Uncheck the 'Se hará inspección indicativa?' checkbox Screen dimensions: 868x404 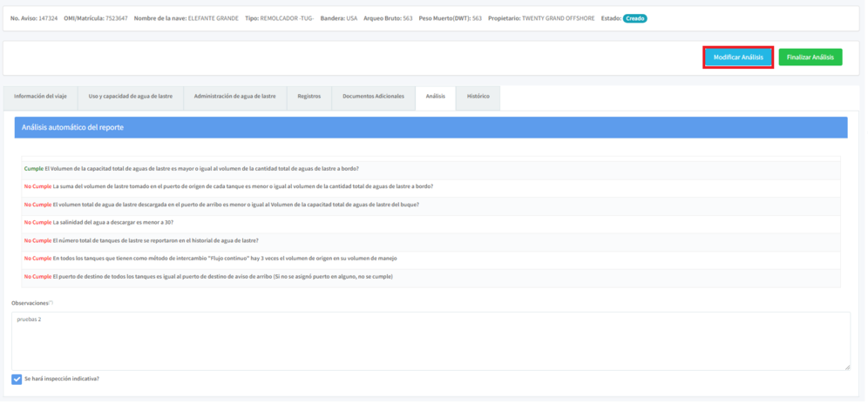pos(17,380)
